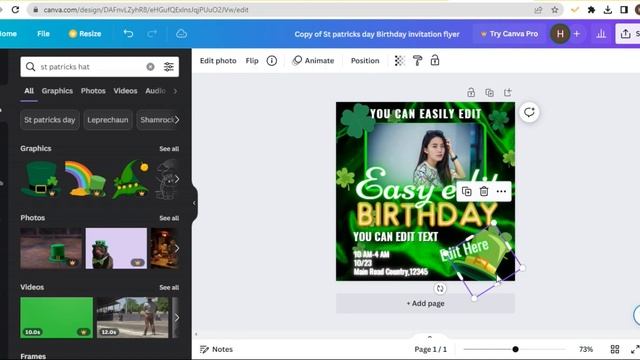Image resolution: width=640 pixels, height=360 pixels.
Task: Open grid view of pages
Action: [615, 349]
